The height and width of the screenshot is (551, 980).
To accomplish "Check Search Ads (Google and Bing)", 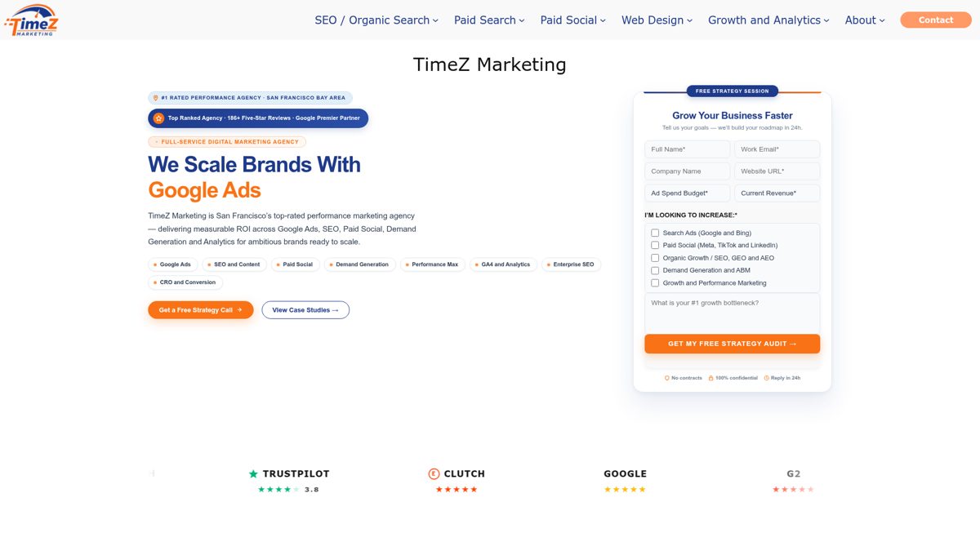I will (655, 233).
